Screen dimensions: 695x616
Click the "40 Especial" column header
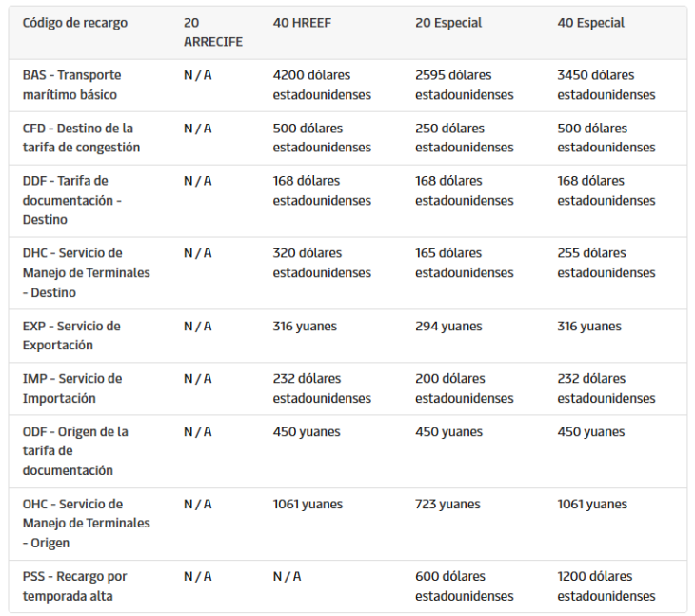point(591,23)
